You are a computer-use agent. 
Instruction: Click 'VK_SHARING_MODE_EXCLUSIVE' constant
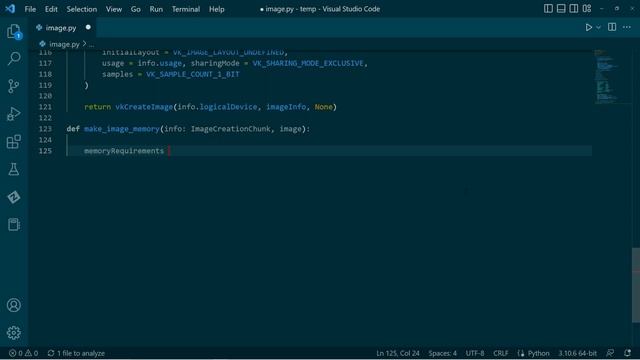(308, 63)
